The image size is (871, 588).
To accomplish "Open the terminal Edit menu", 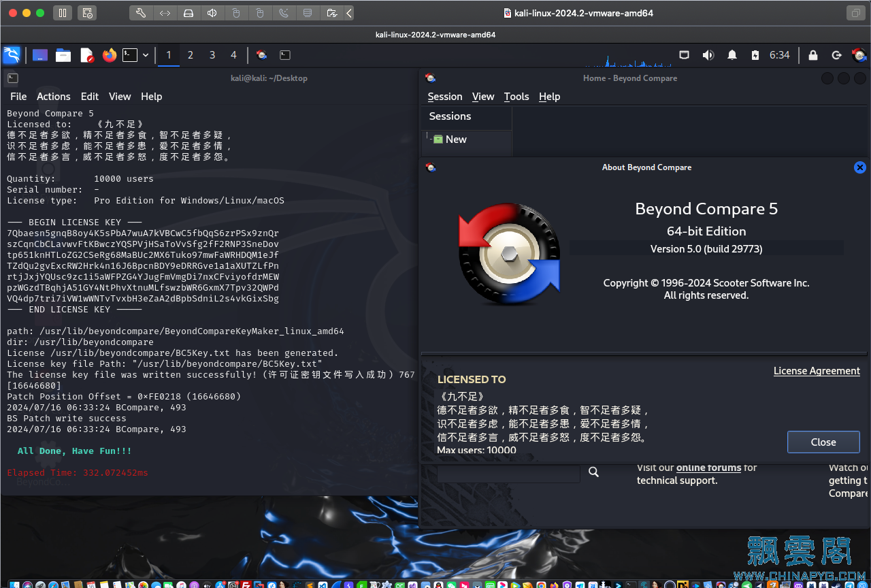I will point(90,97).
